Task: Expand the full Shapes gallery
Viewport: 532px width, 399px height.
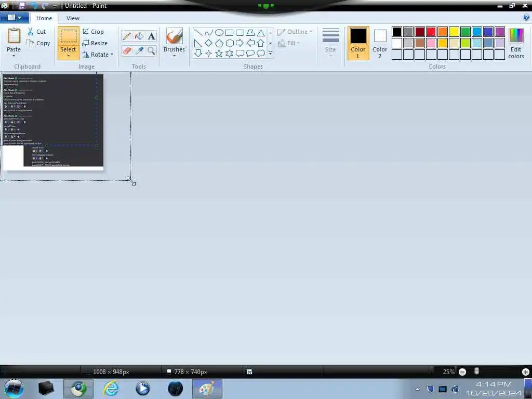Action: coord(270,54)
